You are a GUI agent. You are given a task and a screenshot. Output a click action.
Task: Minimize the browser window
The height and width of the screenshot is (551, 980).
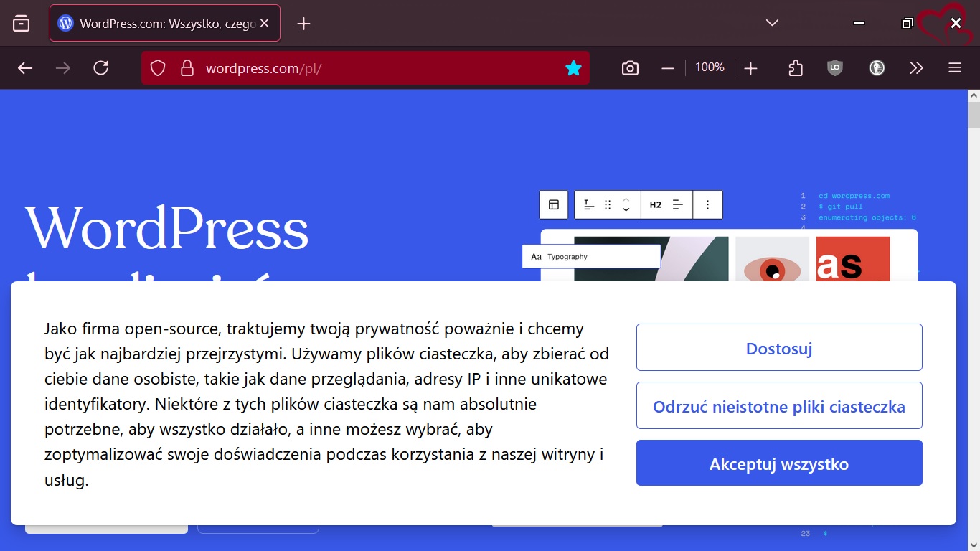point(859,23)
